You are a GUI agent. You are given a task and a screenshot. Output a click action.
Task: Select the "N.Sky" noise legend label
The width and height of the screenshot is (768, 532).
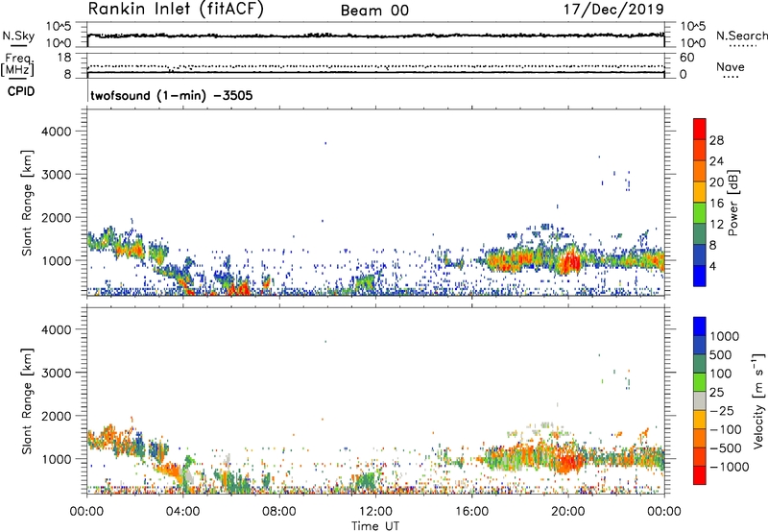(x=18, y=36)
